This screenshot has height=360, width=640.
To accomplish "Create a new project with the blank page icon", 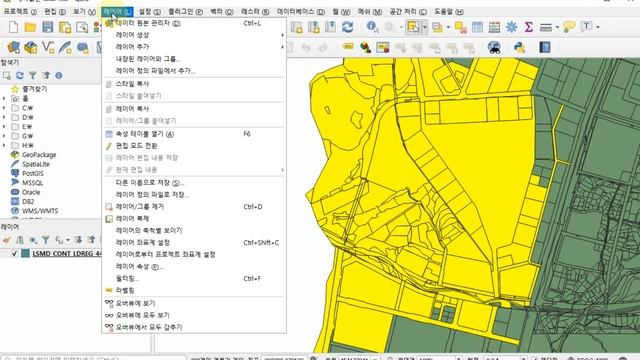I will 13,27.
